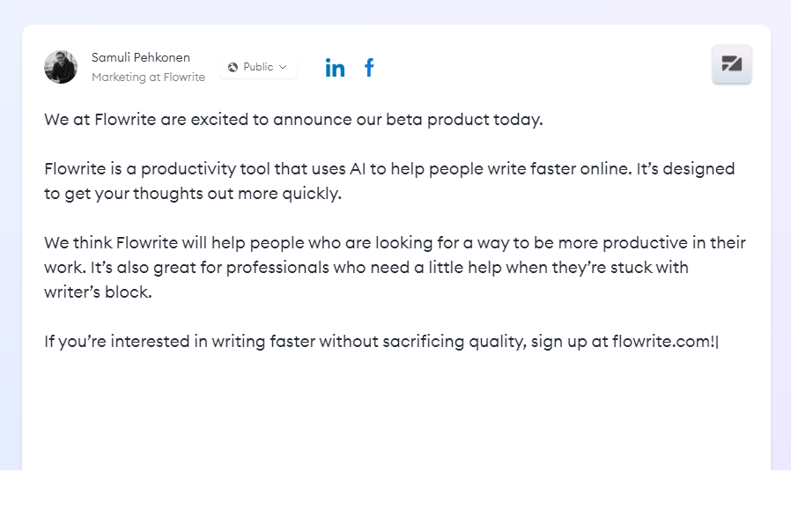Click the paragraph starting We think Flowrite

[x=395, y=267]
